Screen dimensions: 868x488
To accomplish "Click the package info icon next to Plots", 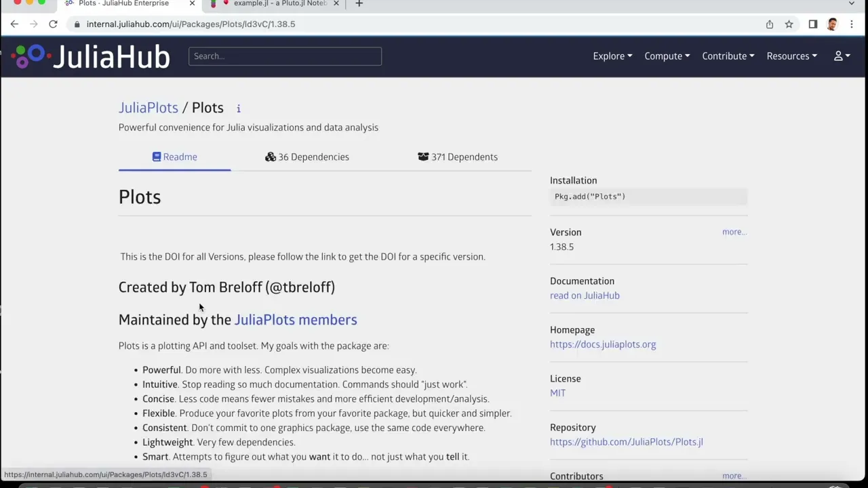I will point(238,108).
